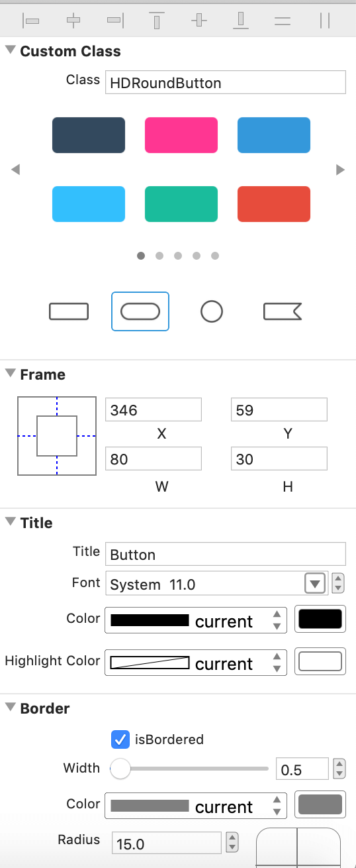Select the flag-shaped button style
356x868 pixels.
[x=283, y=311]
